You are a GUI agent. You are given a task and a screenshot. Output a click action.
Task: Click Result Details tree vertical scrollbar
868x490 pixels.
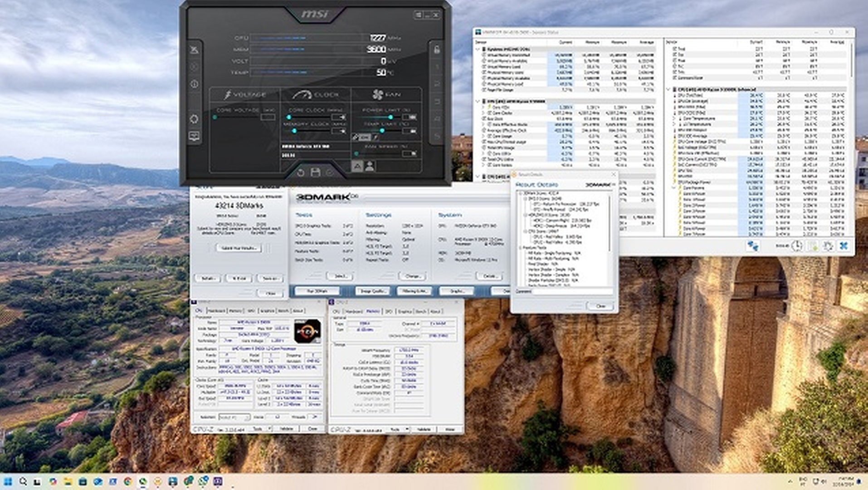(610, 222)
